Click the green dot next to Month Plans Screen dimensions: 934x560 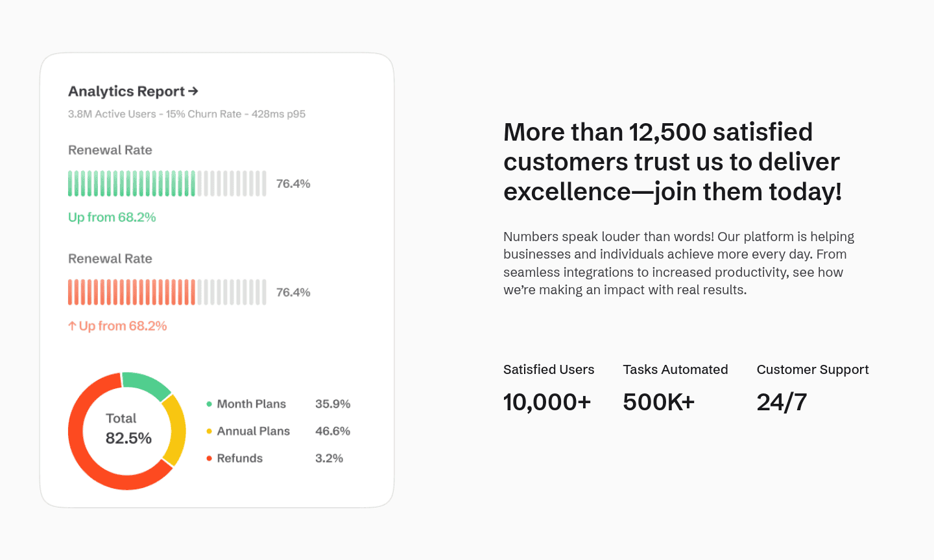click(x=209, y=404)
